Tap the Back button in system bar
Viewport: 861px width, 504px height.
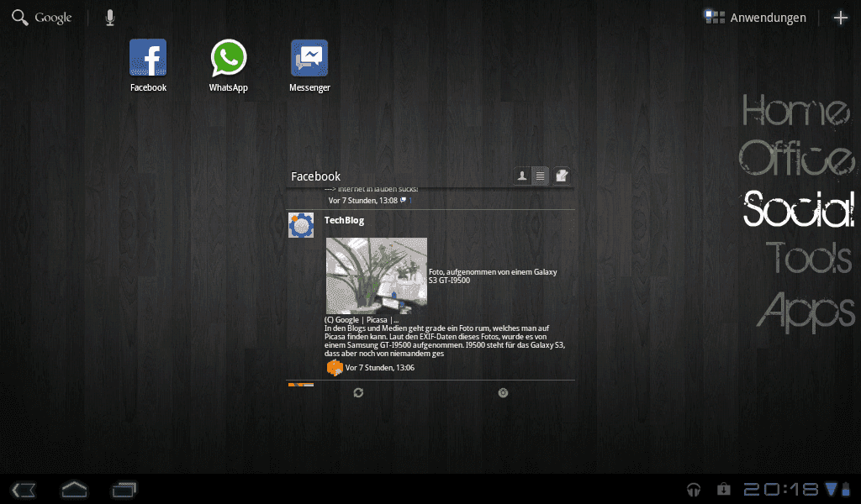click(x=24, y=490)
